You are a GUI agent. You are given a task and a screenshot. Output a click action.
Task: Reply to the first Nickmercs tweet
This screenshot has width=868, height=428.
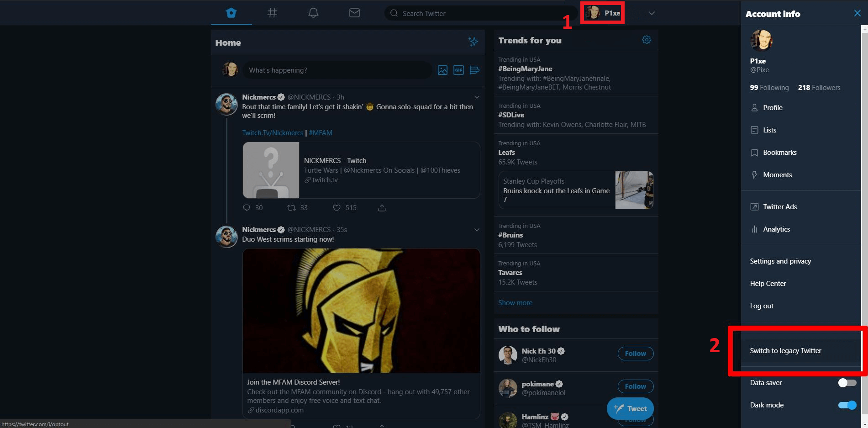pos(247,208)
